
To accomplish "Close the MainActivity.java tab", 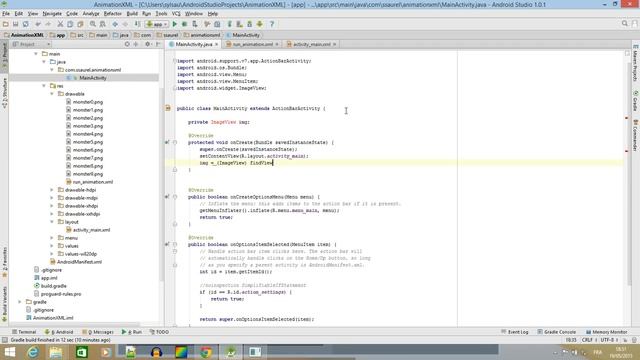I will pyautogui.click(x=216, y=44).
